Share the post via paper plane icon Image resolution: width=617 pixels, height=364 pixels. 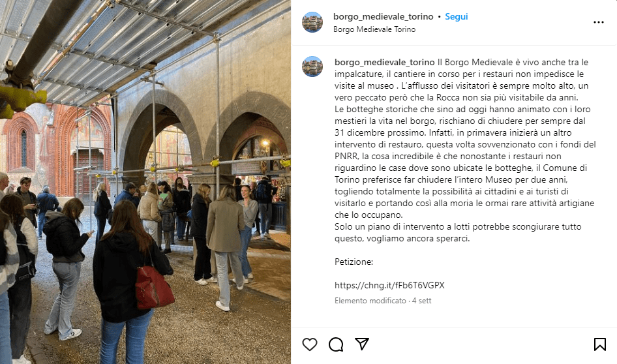(361, 344)
